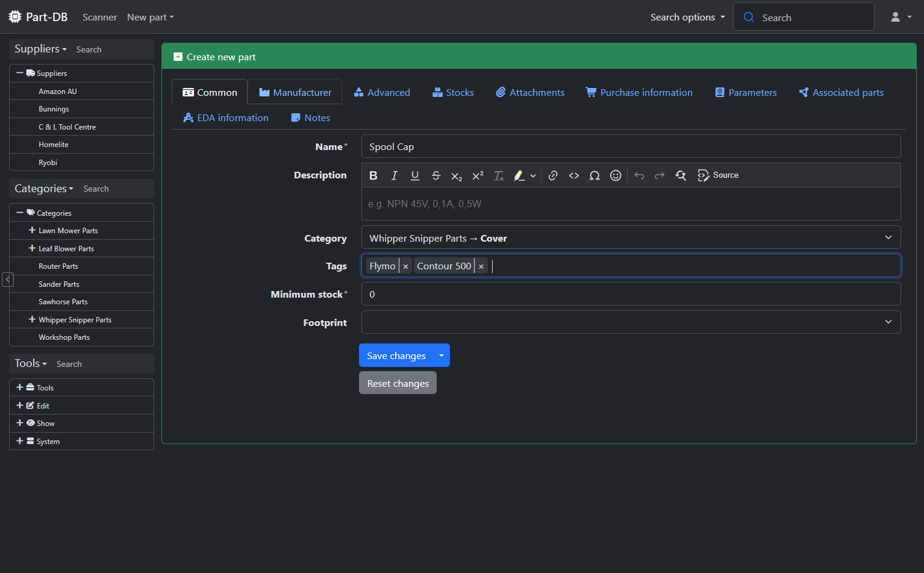Apply underline formatting in description
The height and width of the screenshot is (573, 924).
tap(415, 175)
